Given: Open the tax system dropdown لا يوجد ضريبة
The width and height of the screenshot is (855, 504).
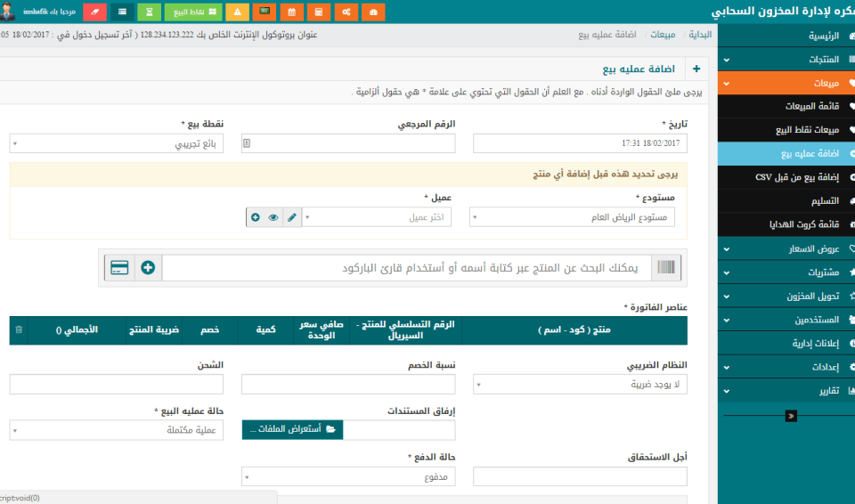Looking at the screenshot, I should (580, 385).
